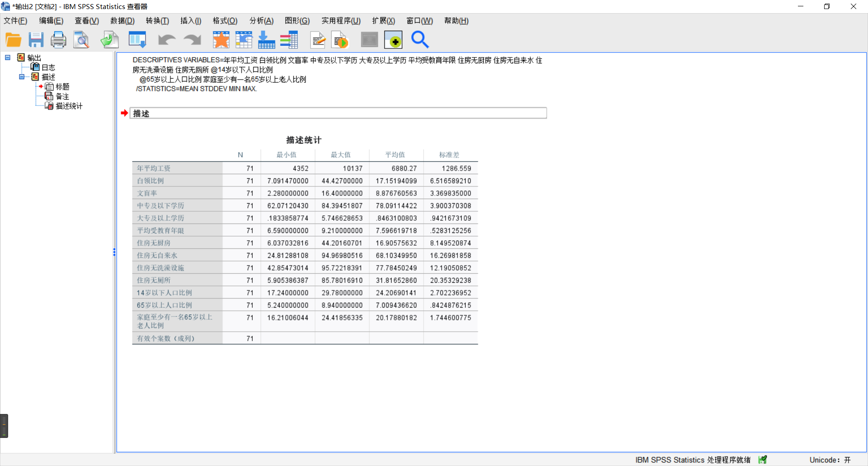This screenshot has width=868, height=466.
Task: Open the 数据(D) menu
Action: point(123,21)
